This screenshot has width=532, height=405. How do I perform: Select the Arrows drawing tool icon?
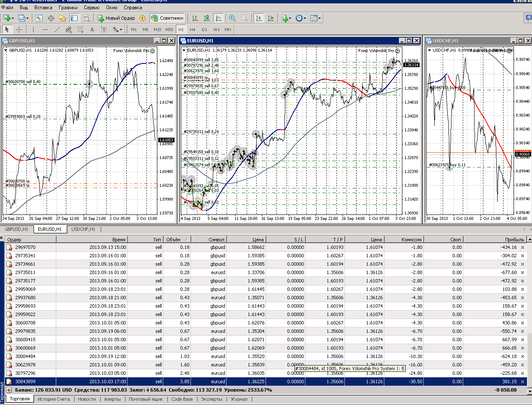[115, 29]
